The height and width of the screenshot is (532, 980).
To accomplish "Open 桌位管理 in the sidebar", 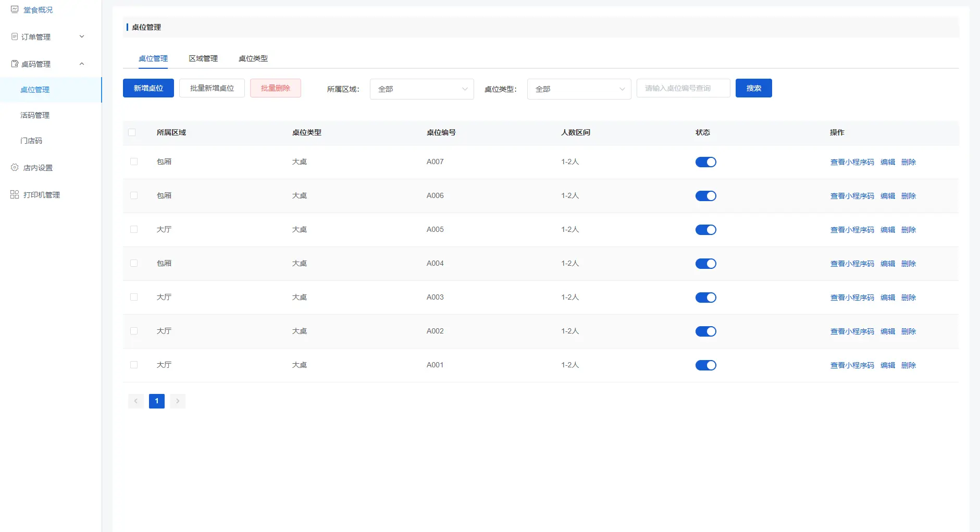I will (51, 90).
